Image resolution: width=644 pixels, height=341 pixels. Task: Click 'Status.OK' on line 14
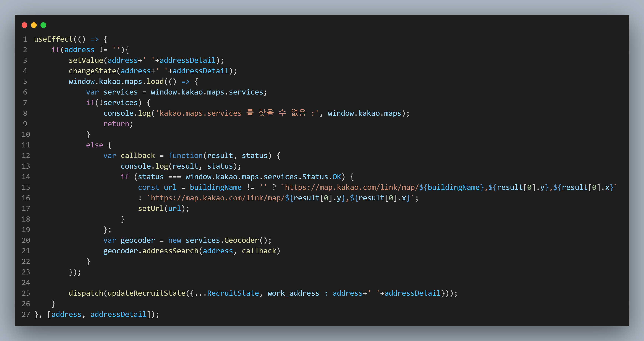coord(321,177)
